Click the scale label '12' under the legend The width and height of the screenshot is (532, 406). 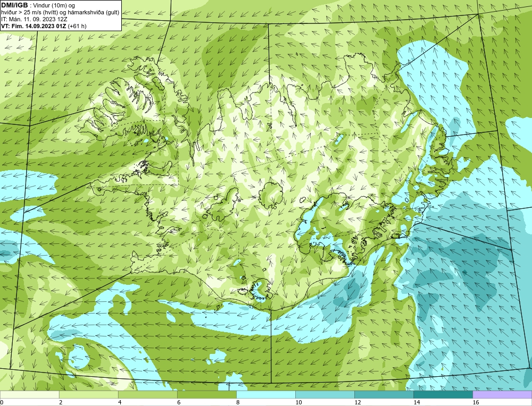[358, 402]
